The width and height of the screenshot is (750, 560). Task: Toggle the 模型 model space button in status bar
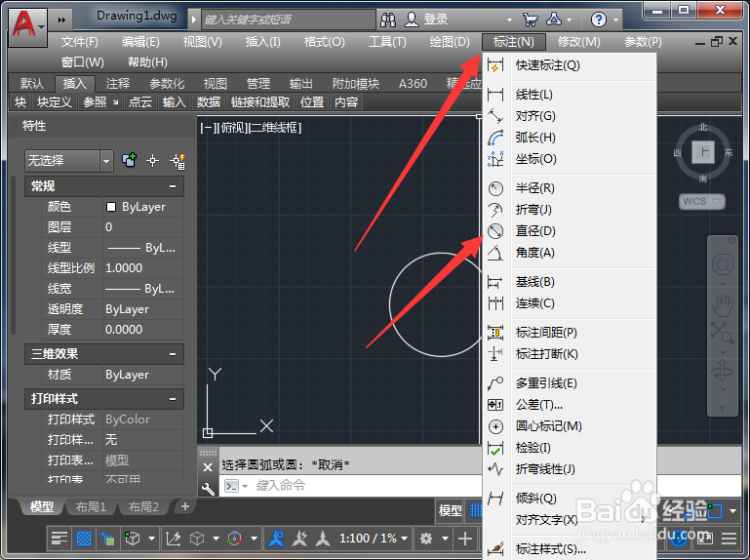point(451,510)
